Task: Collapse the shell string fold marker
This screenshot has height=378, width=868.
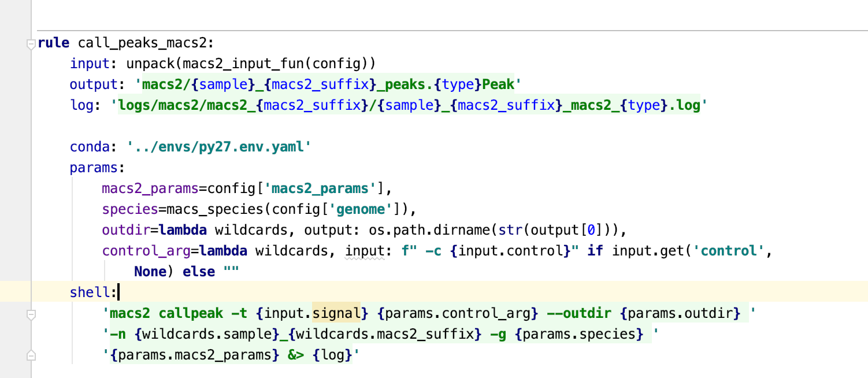Action: click(31, 315)
